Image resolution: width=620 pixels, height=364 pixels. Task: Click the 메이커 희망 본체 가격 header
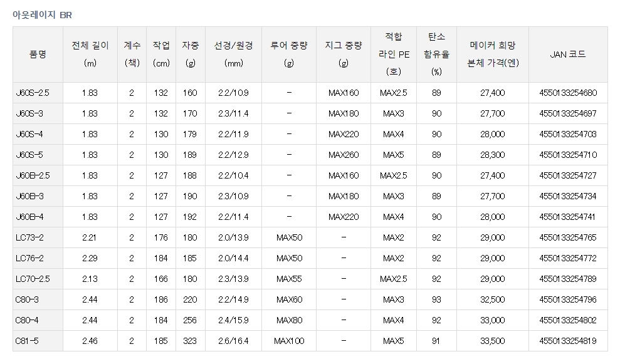point(493,54)
